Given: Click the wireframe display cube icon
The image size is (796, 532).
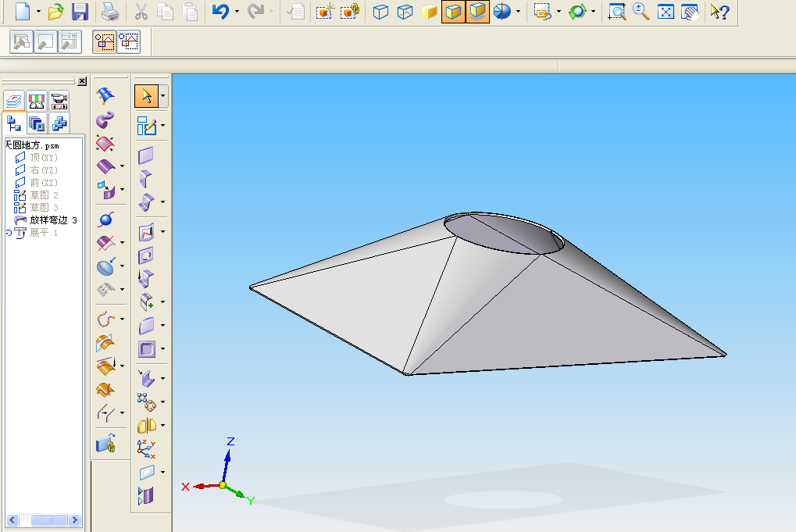Looking at the screenshot, I should pyautogui.click(x=380, y=11).
